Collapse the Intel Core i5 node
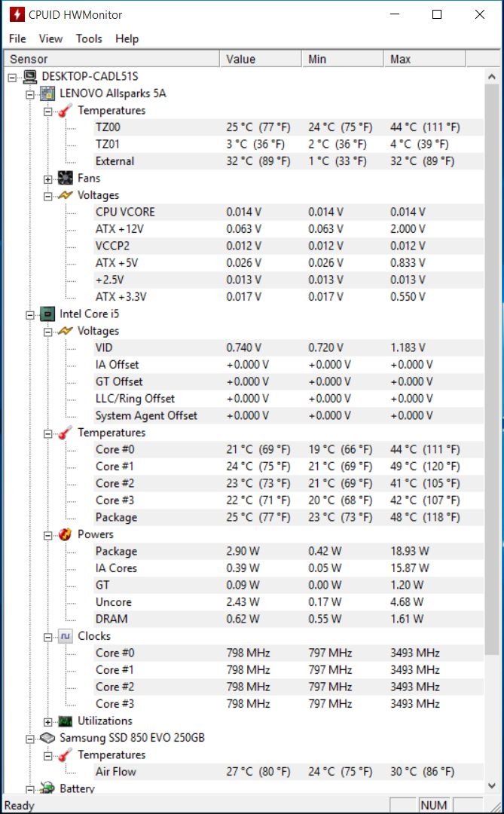 click(x=30, y=315)
